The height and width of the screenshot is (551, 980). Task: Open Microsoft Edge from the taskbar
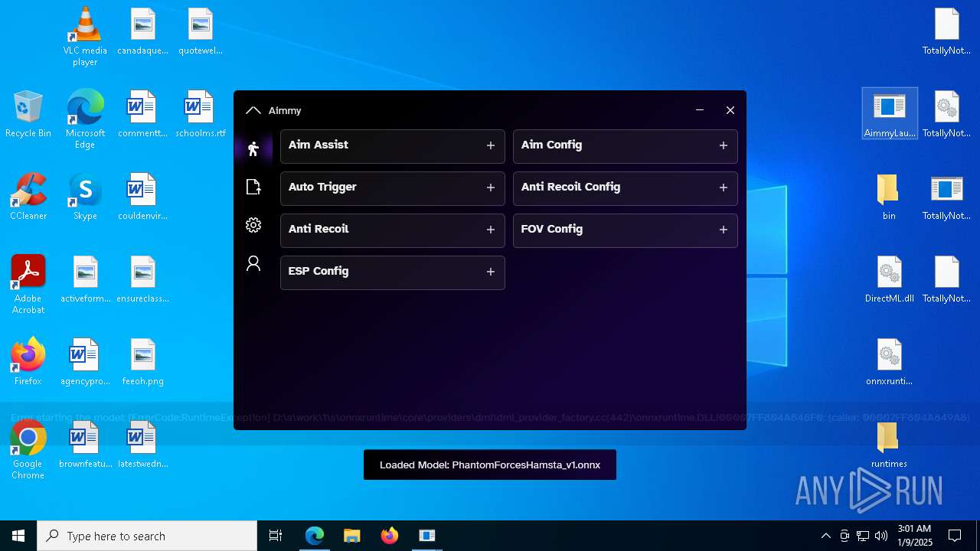point(315,536)
